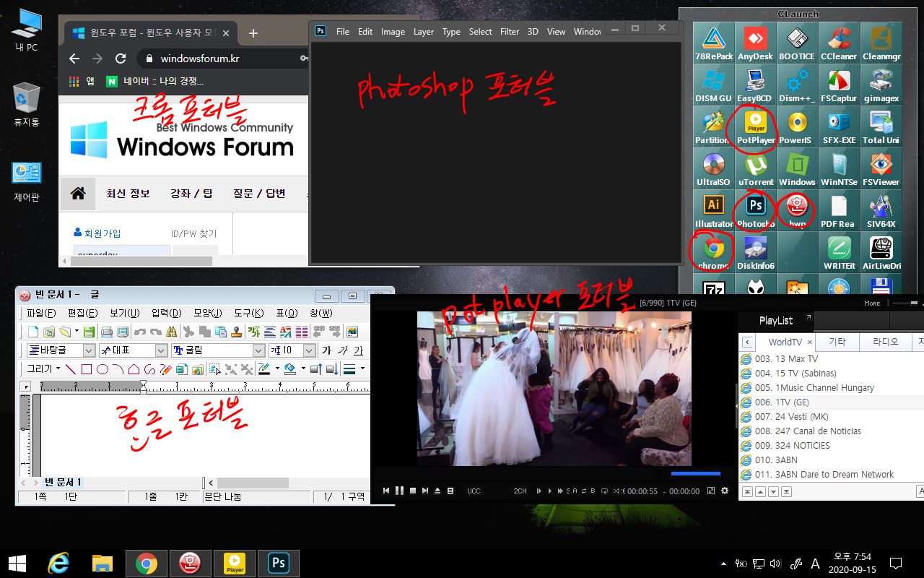Launch SIV64X from CLaunch
Screen dimensions: 924x578
point(881,210)
